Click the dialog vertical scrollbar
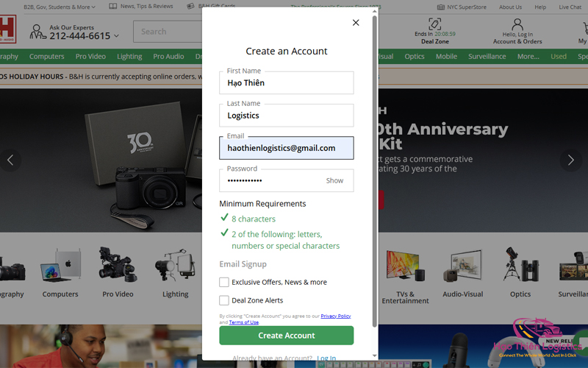The image size is (588, 368). (x=374, y=171)
